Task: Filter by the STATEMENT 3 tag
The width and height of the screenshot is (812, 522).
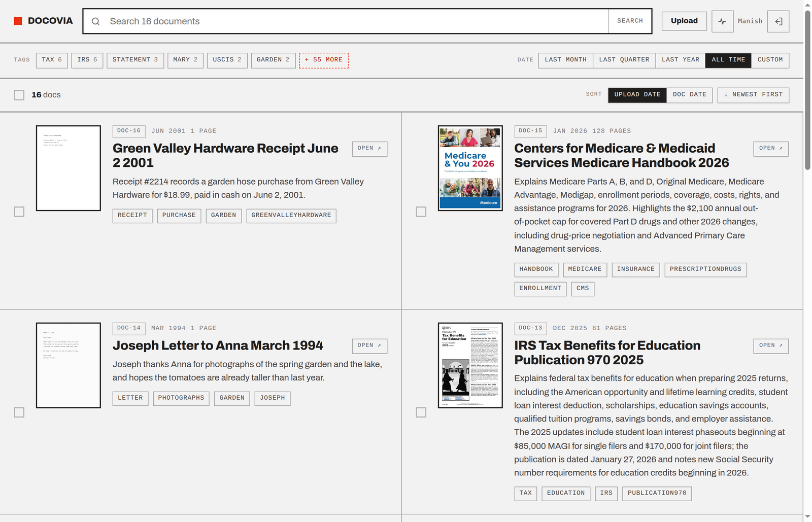Action: 135,60
